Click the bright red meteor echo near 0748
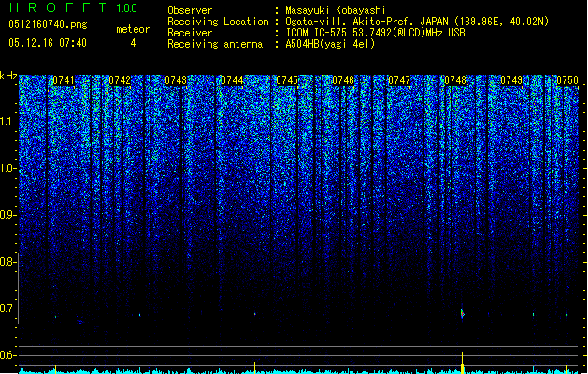The image size is (588, 374). [463, 313]
